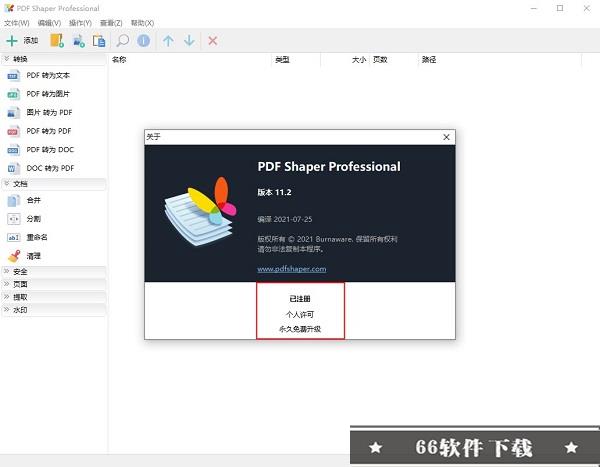This screenshot has width=600, height=467.
Task: Click the PDF Shaper app icon in title bar
Action: pos(9,8)
